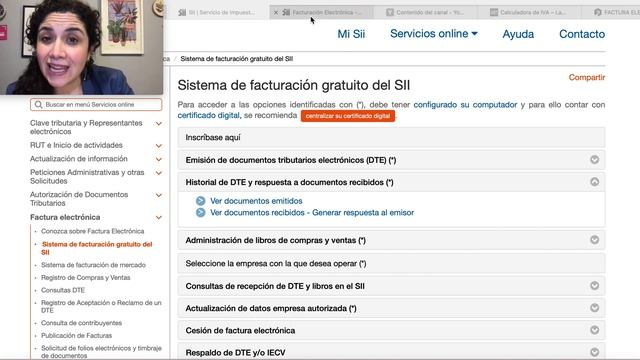Click the Cesión de factura electrónica heading
This screenshot has width=640, height=360.
[x=240, y=331]
